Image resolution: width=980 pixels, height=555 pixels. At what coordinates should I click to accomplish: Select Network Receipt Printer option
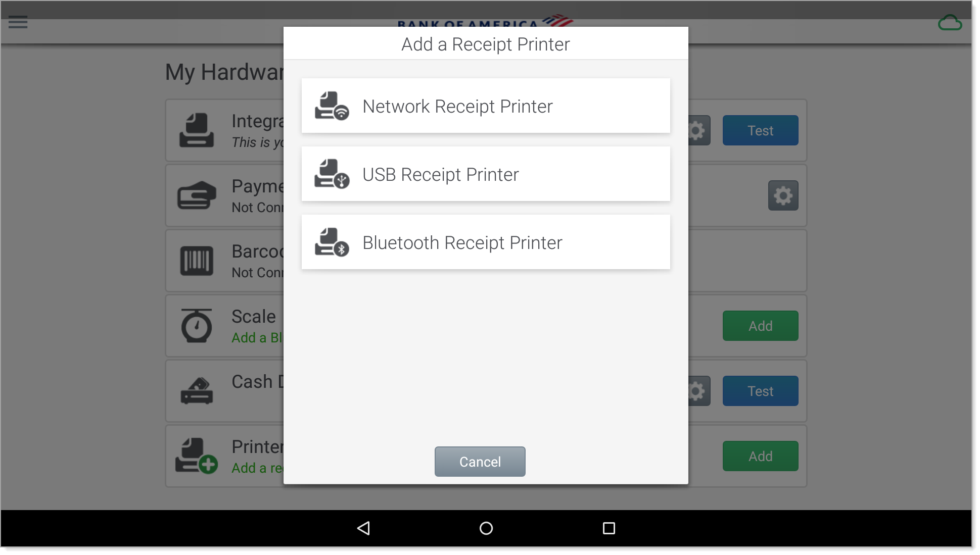[486, 106]
